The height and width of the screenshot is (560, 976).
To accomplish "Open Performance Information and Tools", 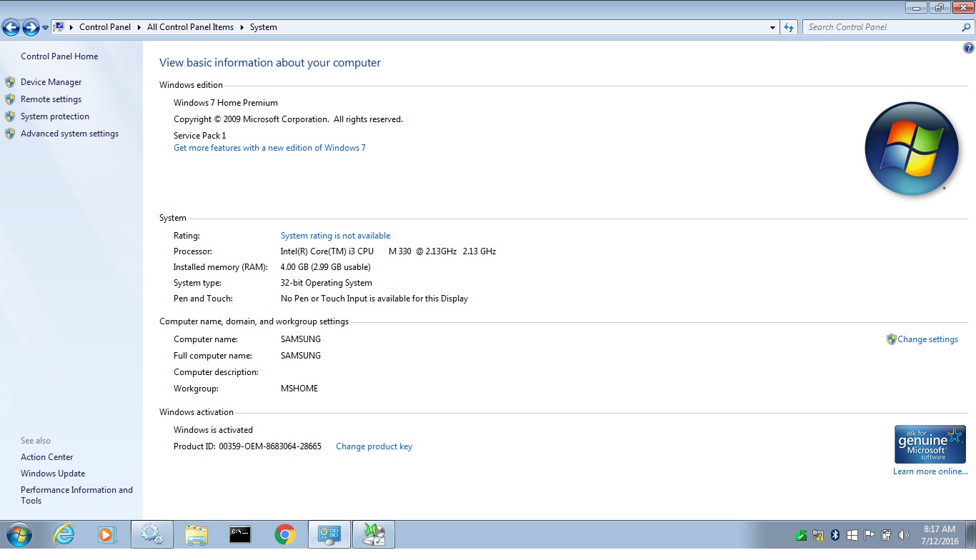I will (76, 495).
